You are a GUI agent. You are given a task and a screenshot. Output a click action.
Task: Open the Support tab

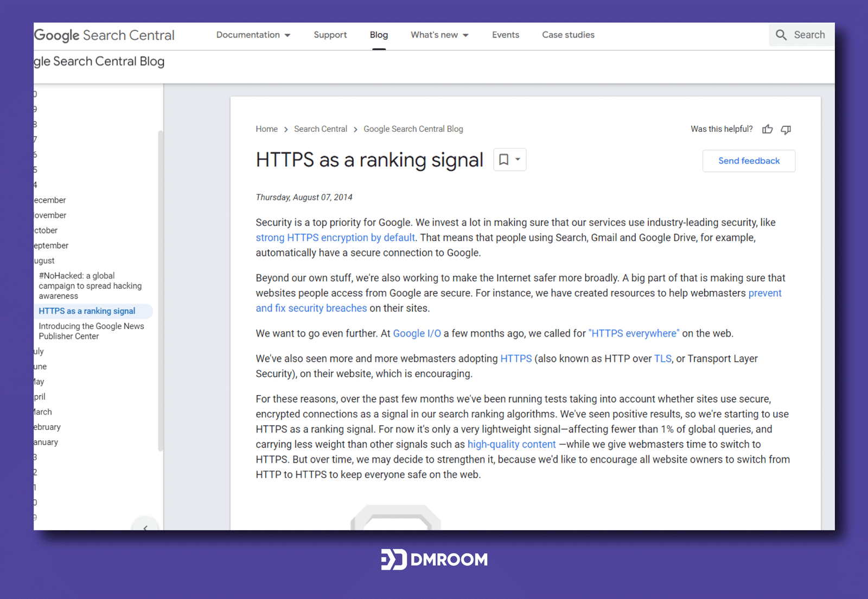(x=330, y=35)
